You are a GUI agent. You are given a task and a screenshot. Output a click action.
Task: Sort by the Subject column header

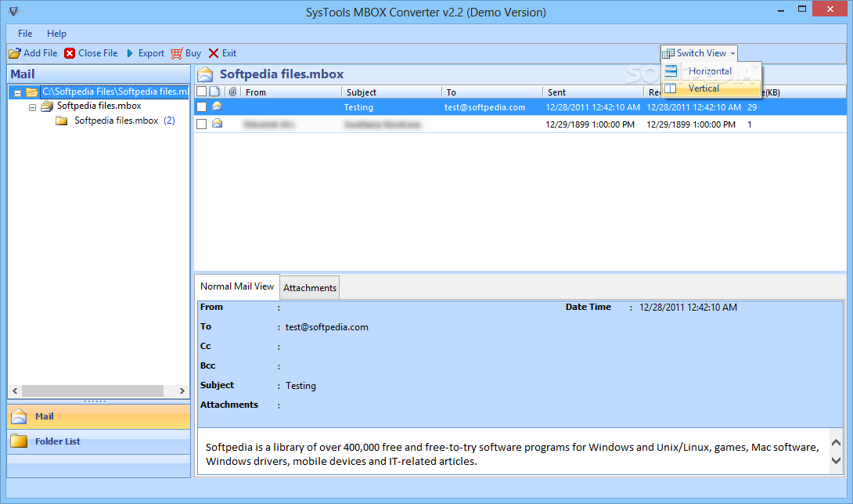pos(392,92)
